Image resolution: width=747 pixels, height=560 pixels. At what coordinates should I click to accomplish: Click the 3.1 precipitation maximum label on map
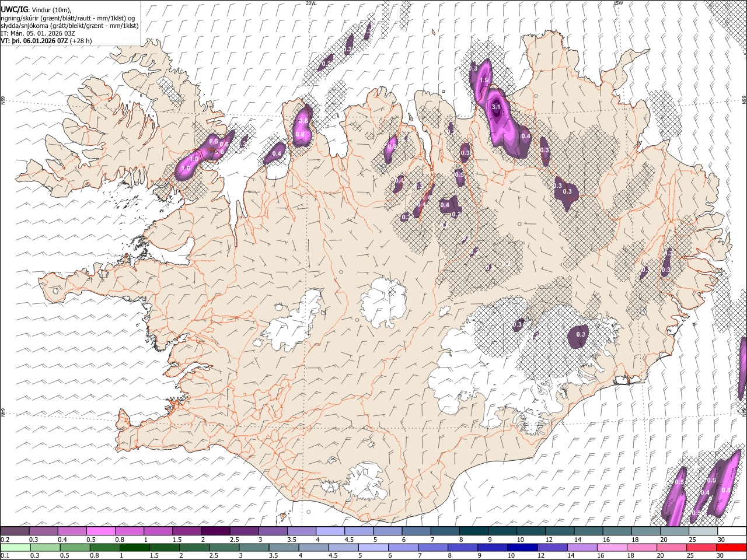point(496,107)
